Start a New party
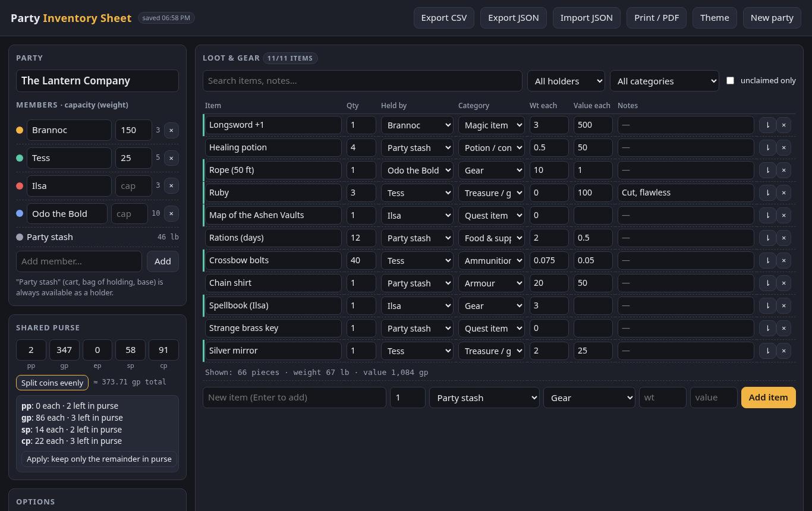The height and width of the screenshot is (511, 812). (772, 18)
